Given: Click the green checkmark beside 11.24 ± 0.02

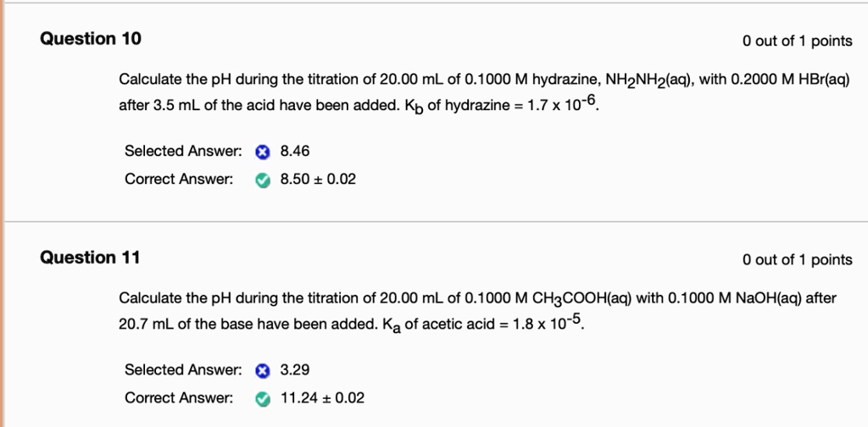Looking at the screenshot, I should [x=263, y=398].
